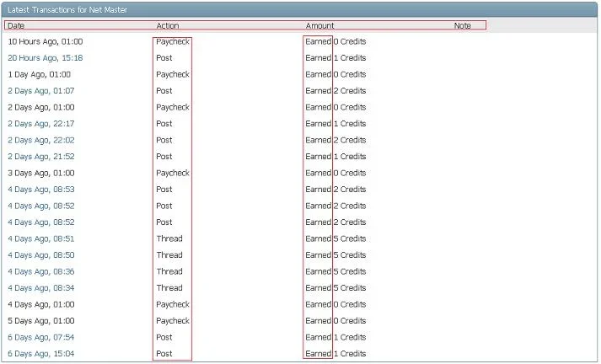This screenshot has height=364, width=601.
Task: Click the 2 Days Ago, 21:52 link
Action: pos(41,157)
